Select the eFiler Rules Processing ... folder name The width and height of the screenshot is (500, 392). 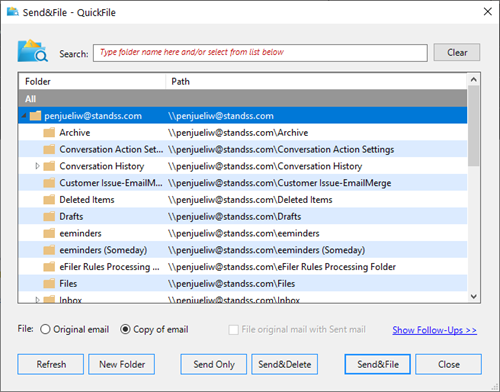[x=109, y=267]
